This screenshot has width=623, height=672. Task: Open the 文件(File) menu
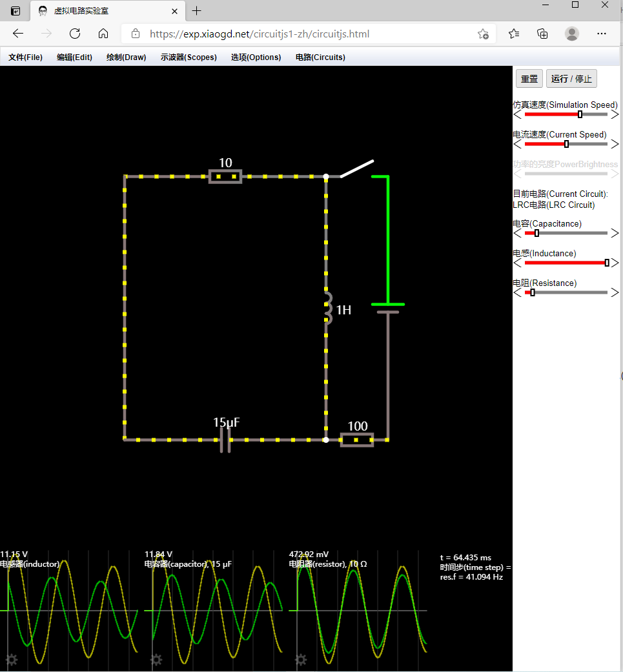pyautogui.click(x=25, y=57)
